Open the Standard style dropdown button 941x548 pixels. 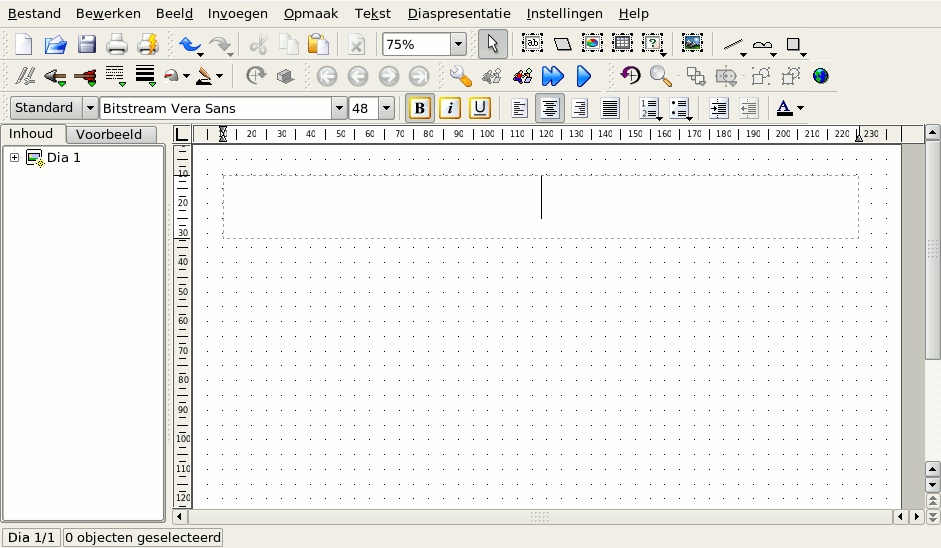[90, 108]
